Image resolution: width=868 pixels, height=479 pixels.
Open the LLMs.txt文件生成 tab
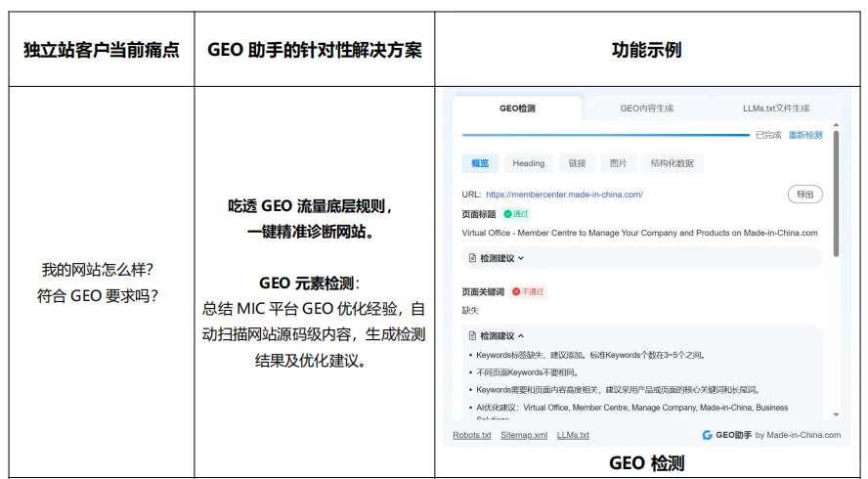point(775,109)
